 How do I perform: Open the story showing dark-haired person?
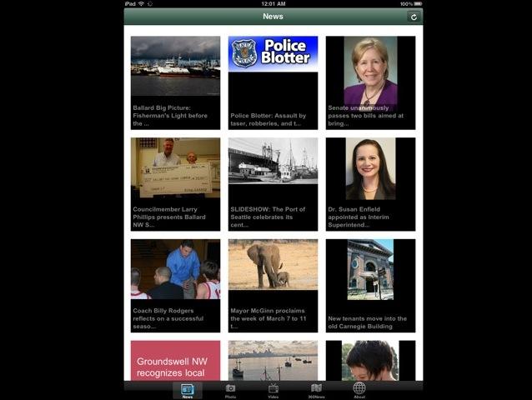pyautogui.click(x=370, y=361)
